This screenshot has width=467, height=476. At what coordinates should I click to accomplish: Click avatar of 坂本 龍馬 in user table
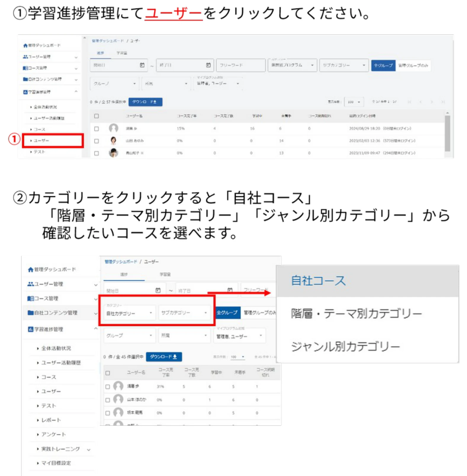pos(118,412)
